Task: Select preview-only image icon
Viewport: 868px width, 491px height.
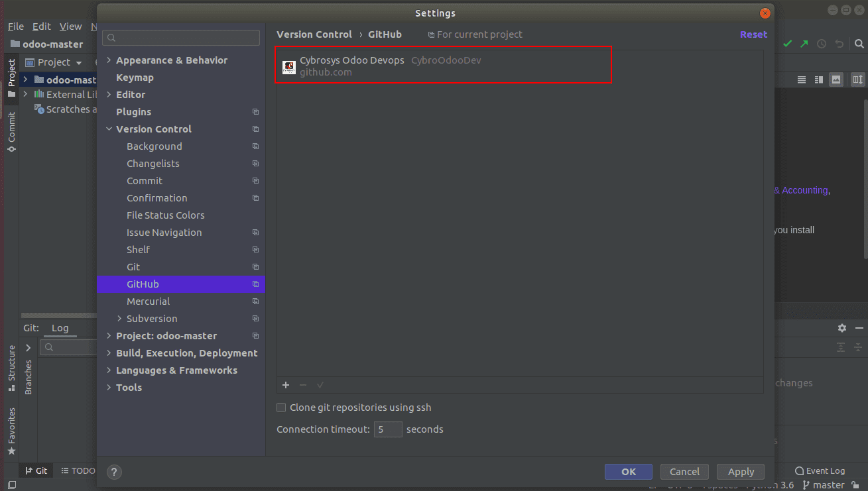Action: (836, 80)
